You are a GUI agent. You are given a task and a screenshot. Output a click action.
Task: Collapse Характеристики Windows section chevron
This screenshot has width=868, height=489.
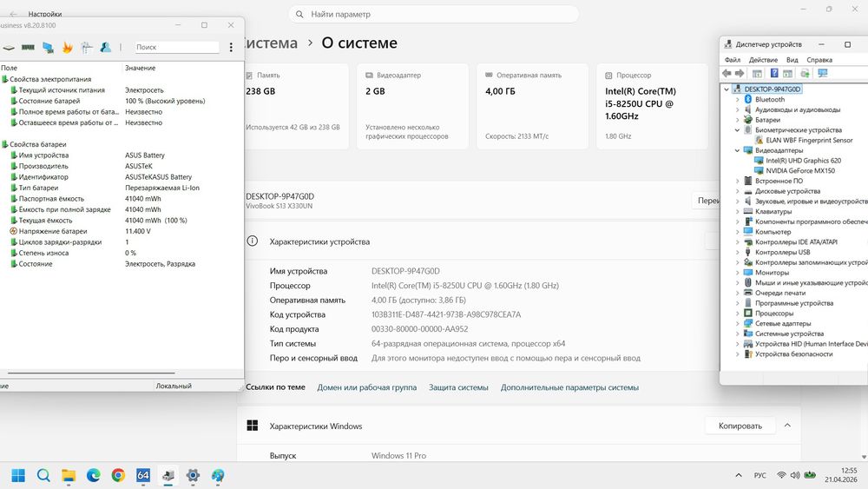[787, 426]
